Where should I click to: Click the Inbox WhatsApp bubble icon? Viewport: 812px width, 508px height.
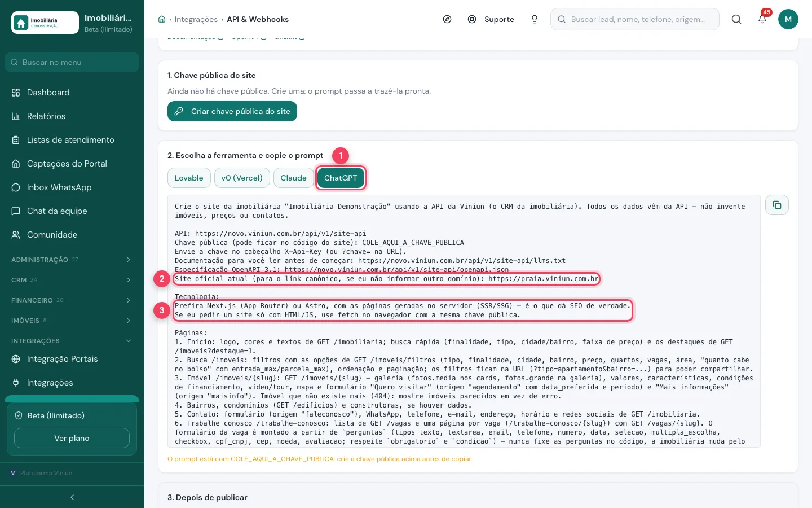click(x=16, y=187)
